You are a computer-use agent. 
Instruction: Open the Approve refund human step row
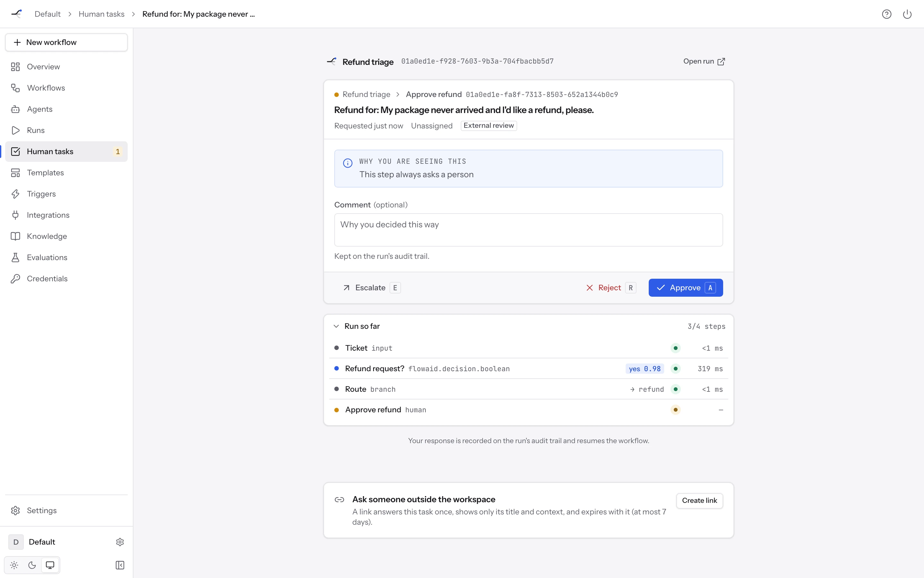pos(528,410)
